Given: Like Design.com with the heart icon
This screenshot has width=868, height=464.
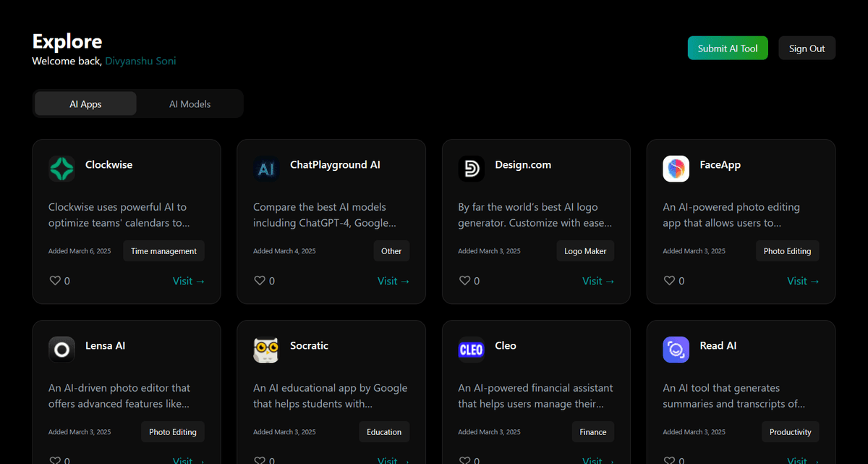Looking at the screenshot, I should pyautogui.click(x=464, y=281).
